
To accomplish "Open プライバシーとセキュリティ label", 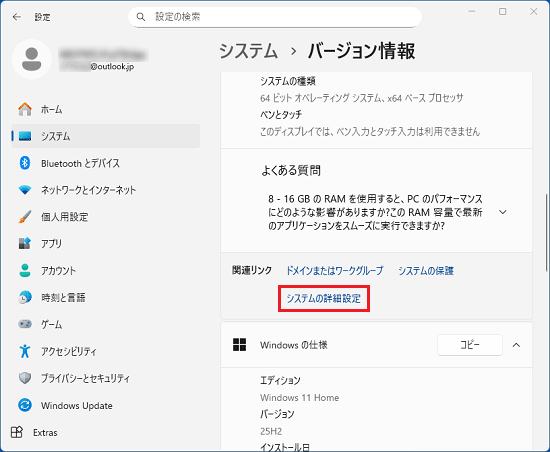I will point(85,378).
